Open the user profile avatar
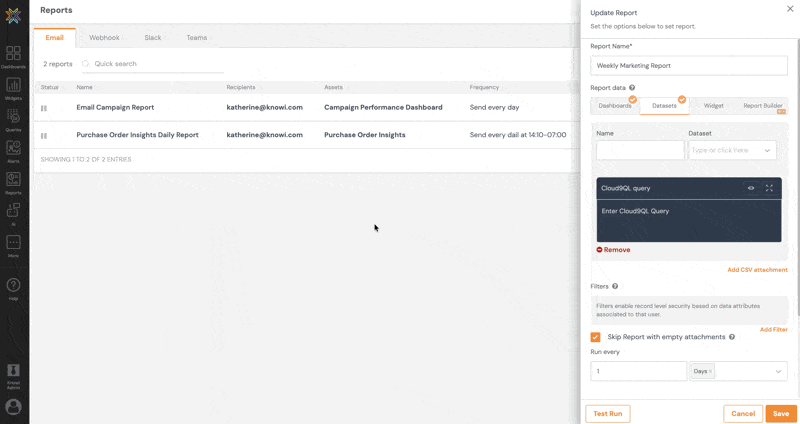The height and width of the screenshot is (424, 800). tap(13, 407)
